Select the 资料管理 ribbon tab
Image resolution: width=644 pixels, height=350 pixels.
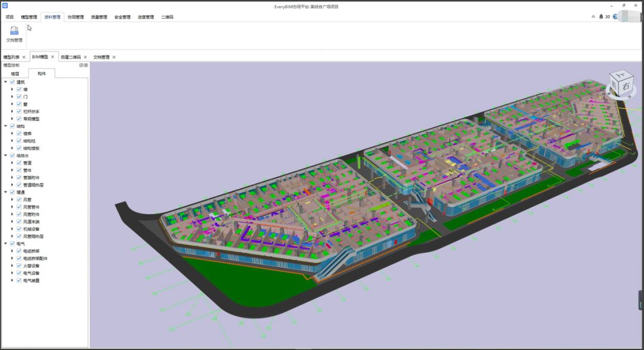52,17
